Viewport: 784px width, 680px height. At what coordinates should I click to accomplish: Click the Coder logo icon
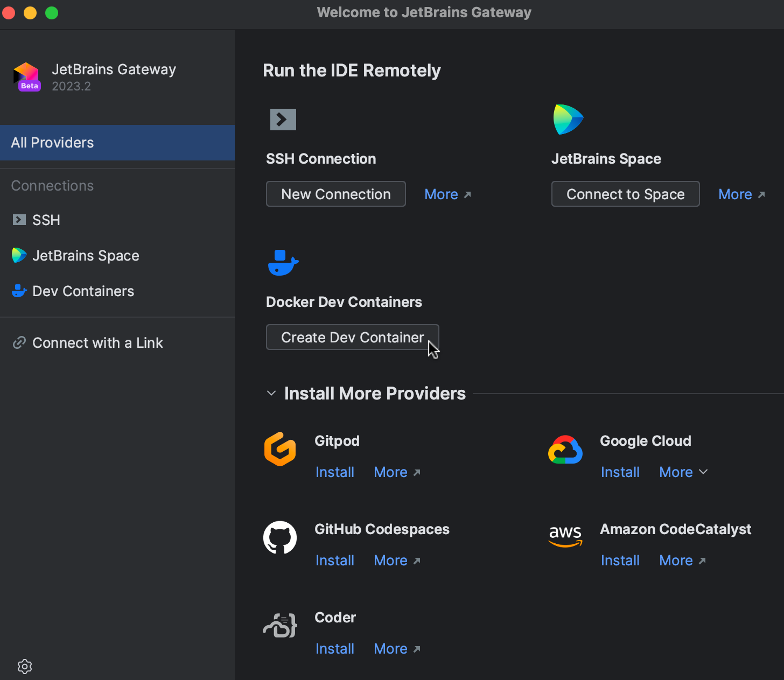[x=279, y=625]
